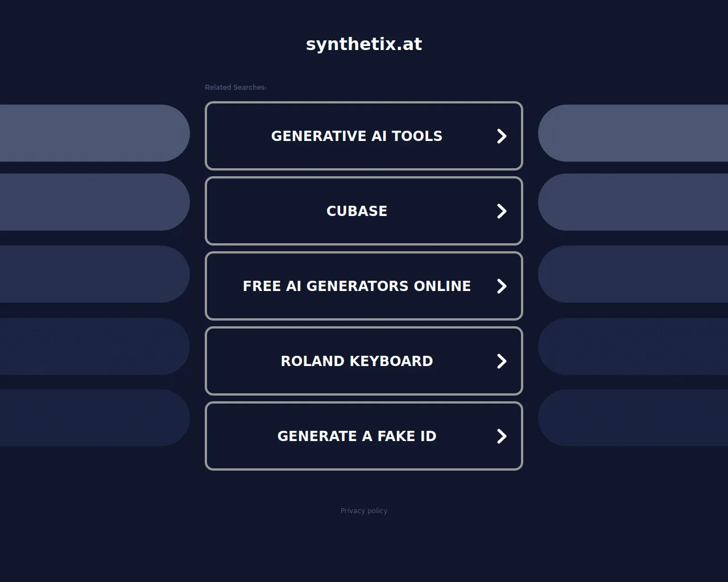The width and height of the screenshot is (728, 582).
Task: Click the chevron on Free AI Generators Online
Action: pos(502,286)
